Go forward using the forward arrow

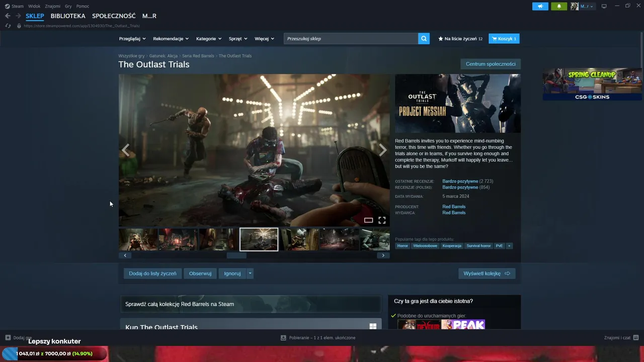18,16
